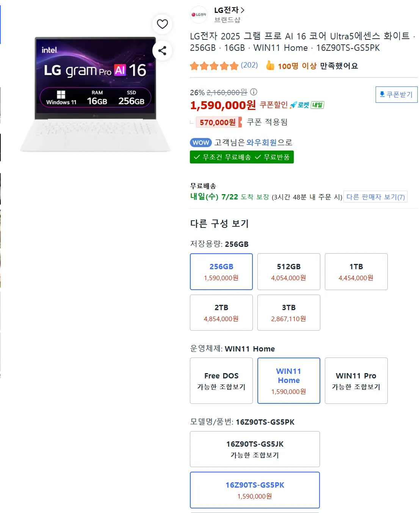Choose the WIN11 Pro option

point(356,381)
